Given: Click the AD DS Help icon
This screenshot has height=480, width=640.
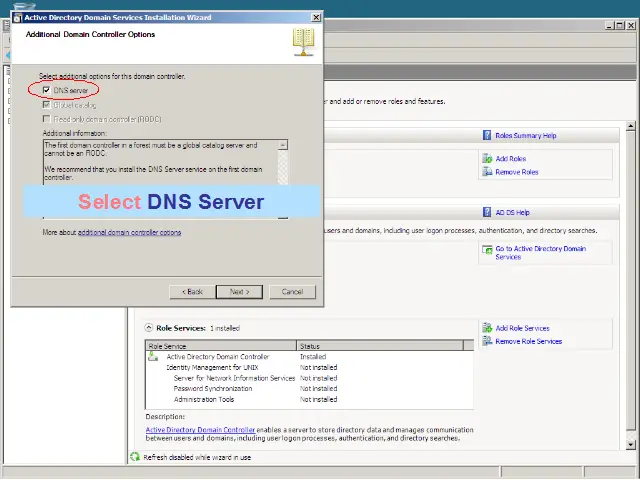Looking at the screenshot, I should (x=487, y=212).
